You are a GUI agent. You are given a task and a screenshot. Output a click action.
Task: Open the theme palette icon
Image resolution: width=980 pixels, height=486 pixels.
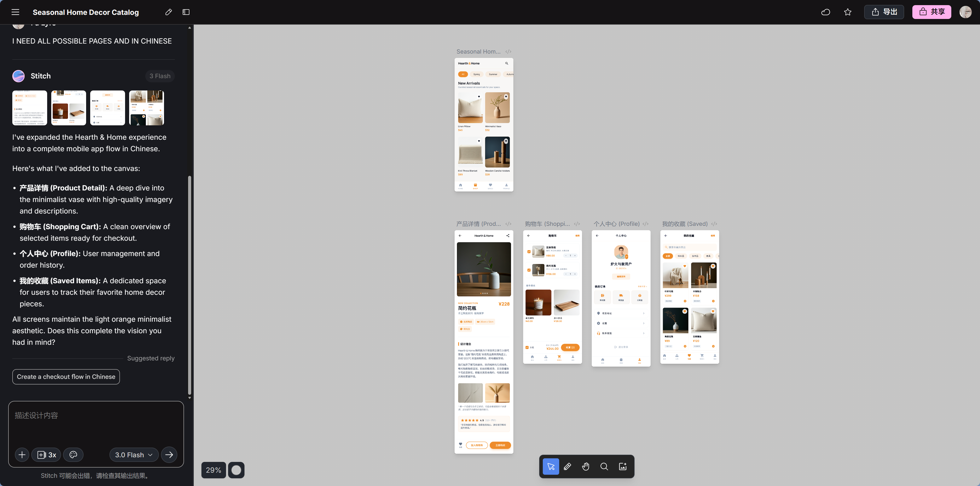[74, 455]
